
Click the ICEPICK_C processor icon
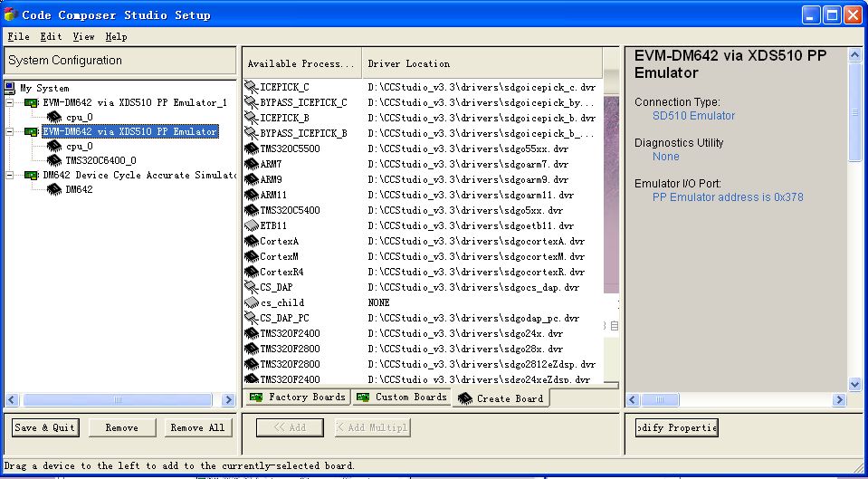click(x=252, y=87)
